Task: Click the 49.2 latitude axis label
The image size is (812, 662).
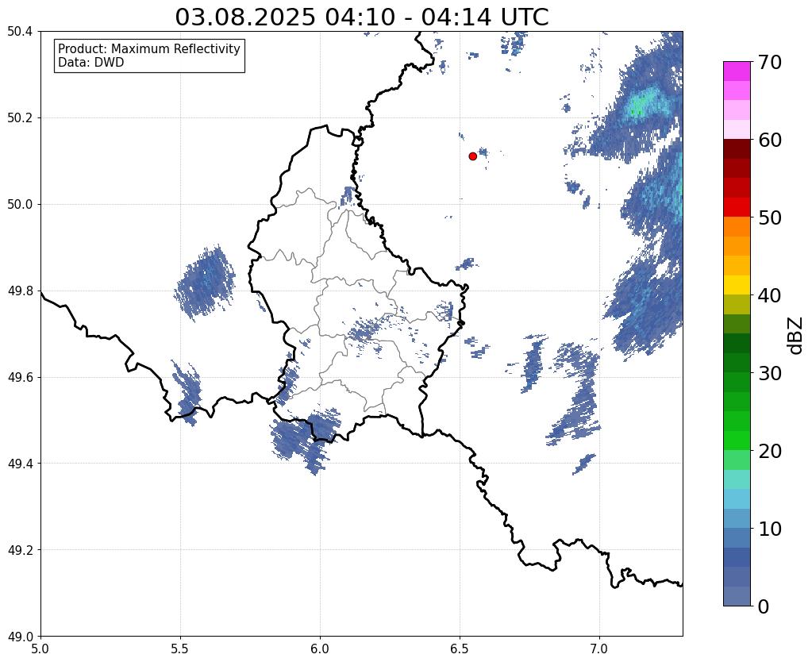Action: tap(20, 550)
